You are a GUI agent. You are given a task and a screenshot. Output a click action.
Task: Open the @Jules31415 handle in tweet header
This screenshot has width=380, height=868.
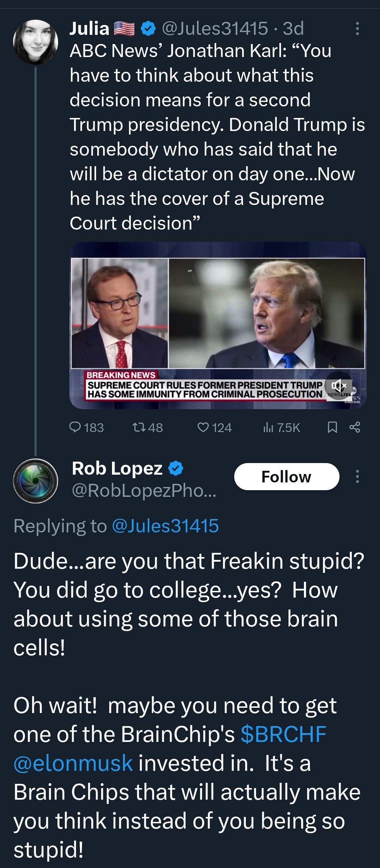pyautogui.click(x=215, y=29)
